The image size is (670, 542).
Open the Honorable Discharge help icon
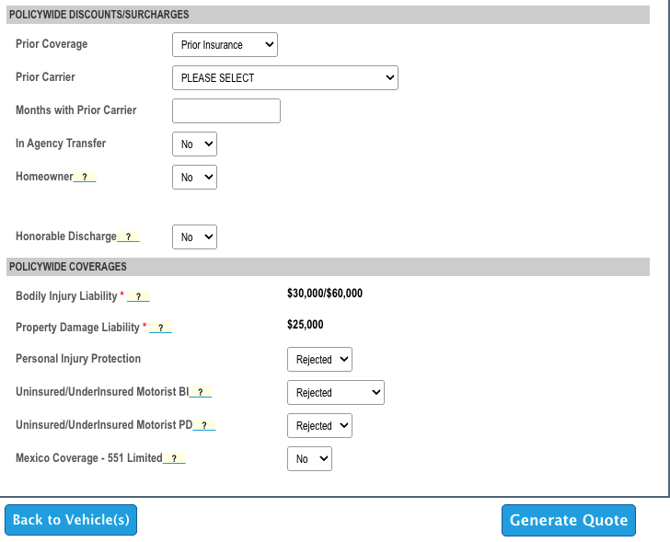tap(128, 237)
